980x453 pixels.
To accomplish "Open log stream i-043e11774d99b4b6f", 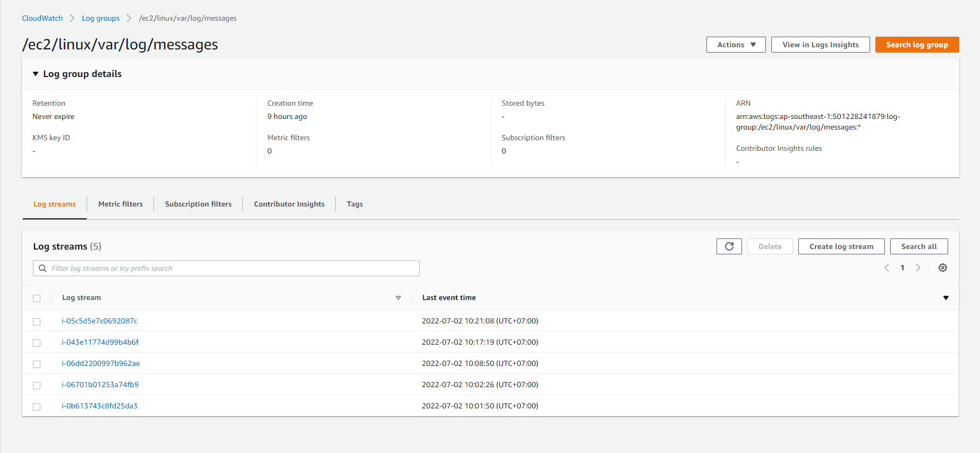I will [x=100, y=342].
